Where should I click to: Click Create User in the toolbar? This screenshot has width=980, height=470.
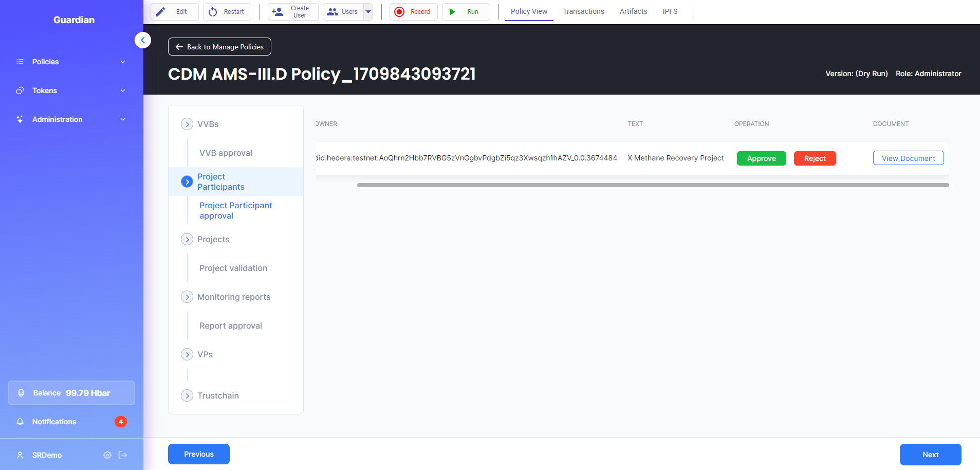(293, 12)
